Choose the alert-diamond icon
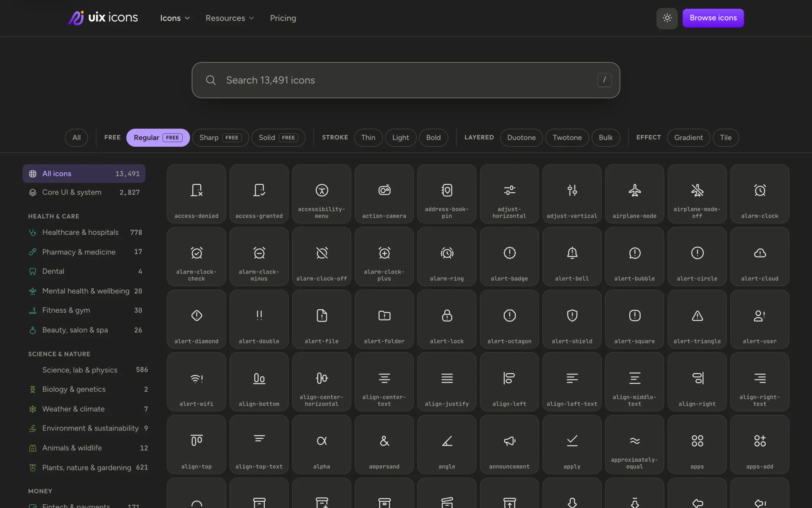This screenshot has width=812, height=508. coord(197,319)
